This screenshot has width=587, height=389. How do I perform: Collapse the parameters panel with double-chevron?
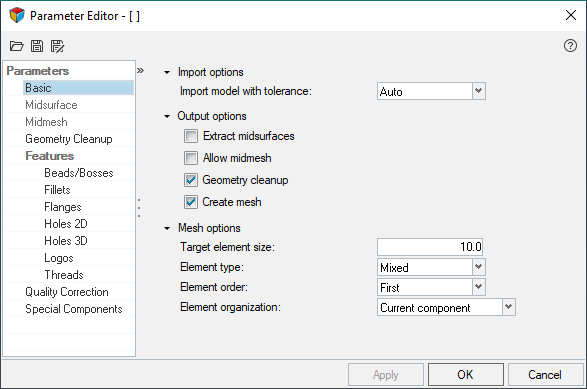pos(140,70)
